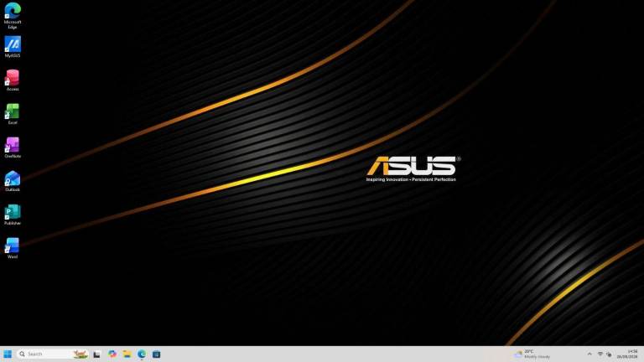
Task: Select the Access desktop shortcut
Action: point(13,80)
